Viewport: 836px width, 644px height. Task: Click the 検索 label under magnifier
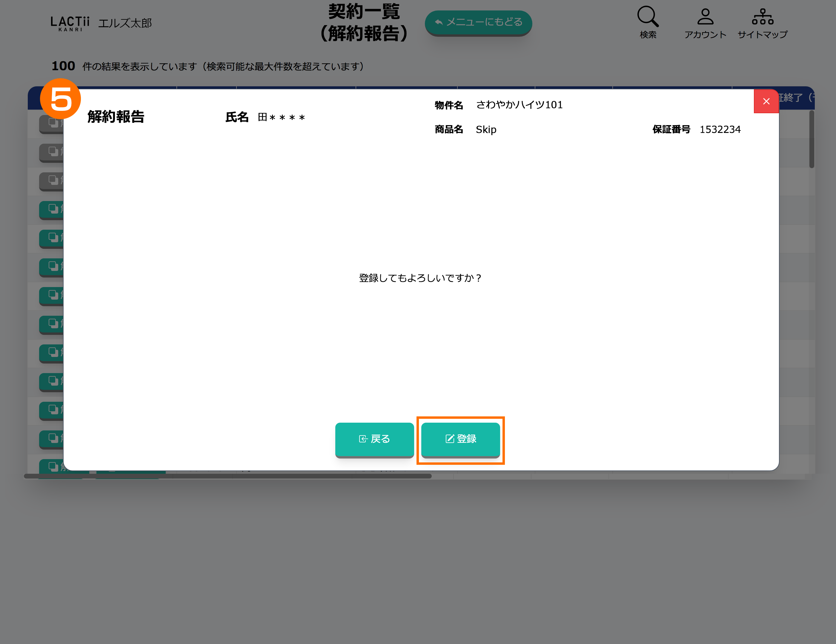tap(648, 35)
